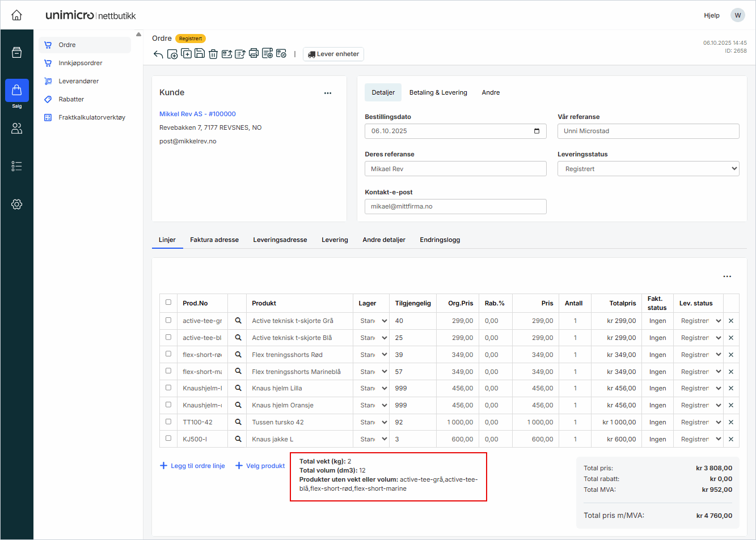Remove the Knaus jakke L order line
Image resolution: width=756 pixels, height=540 pixels.
731,439
